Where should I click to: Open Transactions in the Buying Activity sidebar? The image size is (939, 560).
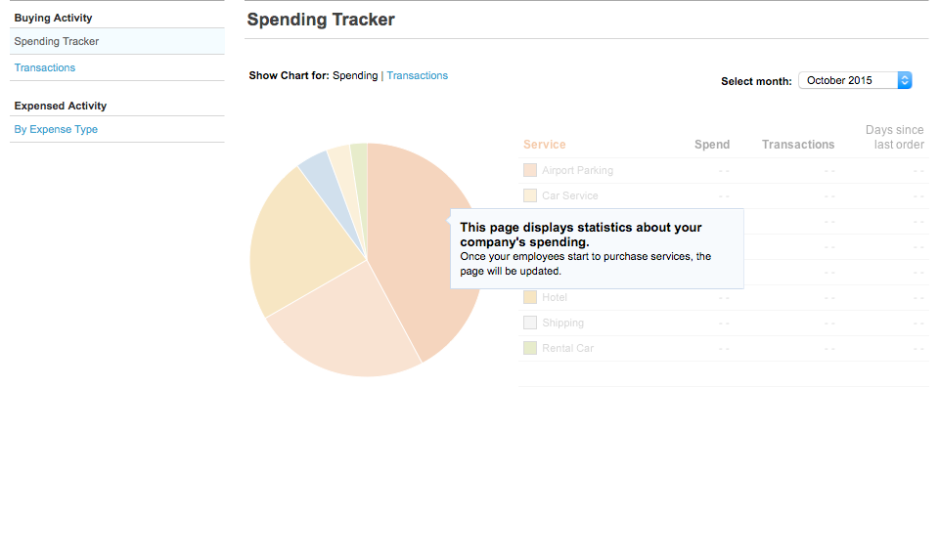45,67
